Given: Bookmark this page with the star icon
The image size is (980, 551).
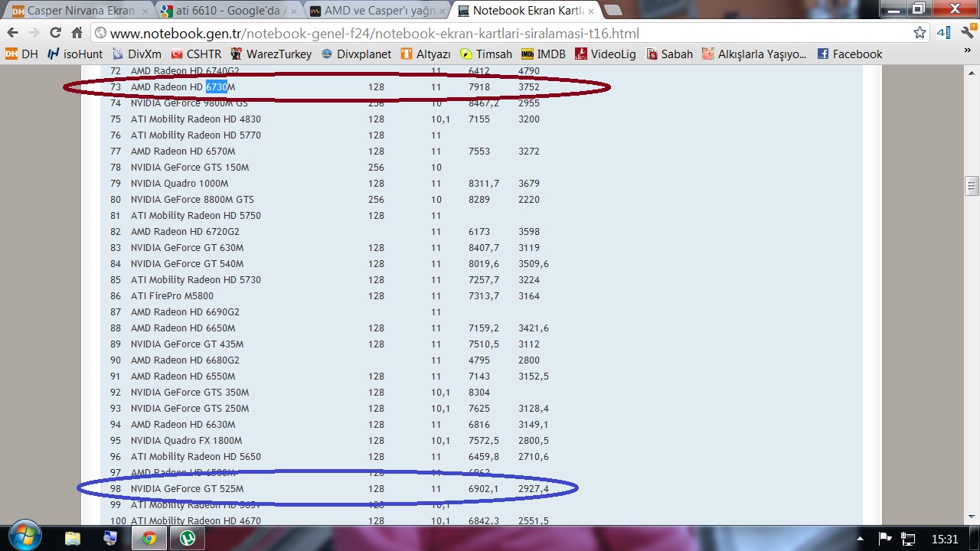Looking at the screenshot, I should (x=920, y=33).
